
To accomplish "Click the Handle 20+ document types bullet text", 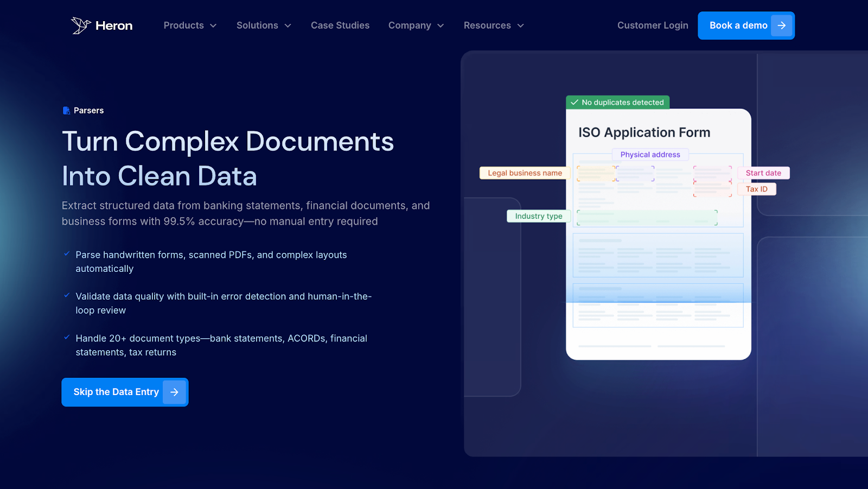I will (x=221, y=345).
